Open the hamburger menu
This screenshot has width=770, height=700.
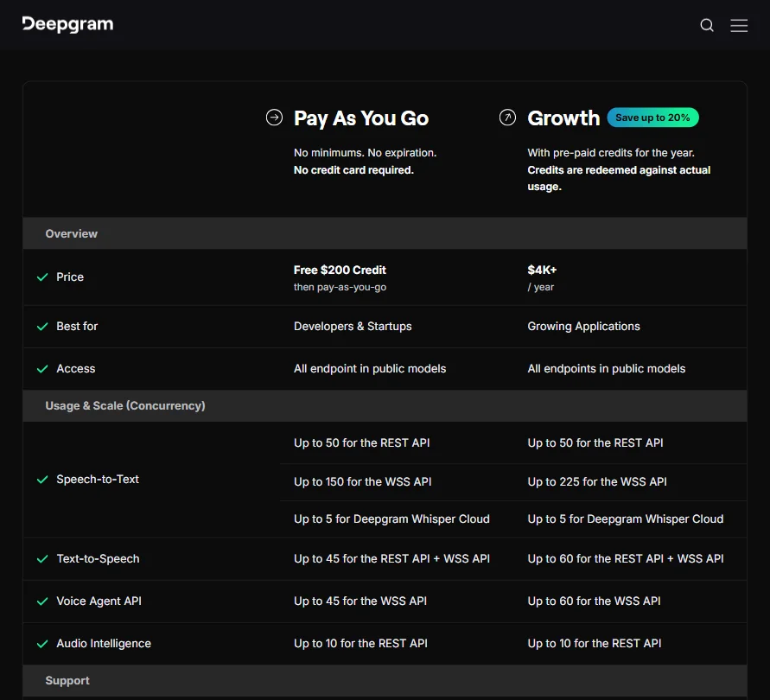[x=739, y=26]
